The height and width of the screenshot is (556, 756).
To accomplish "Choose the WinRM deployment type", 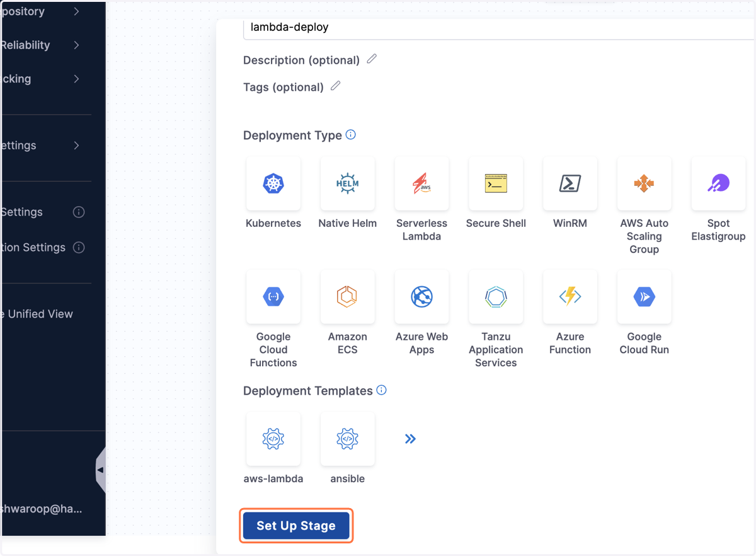I will point(570,183).
